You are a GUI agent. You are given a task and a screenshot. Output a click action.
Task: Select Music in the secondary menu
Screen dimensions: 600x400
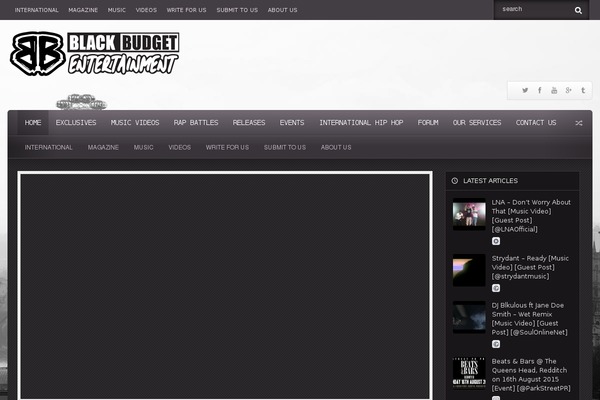click(143, 147)
